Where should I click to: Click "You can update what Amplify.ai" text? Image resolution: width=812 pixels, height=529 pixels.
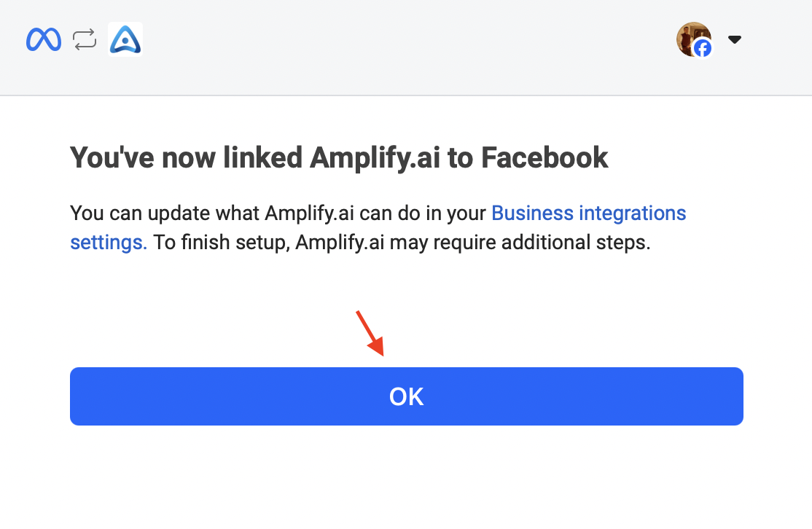pos(212,213)
